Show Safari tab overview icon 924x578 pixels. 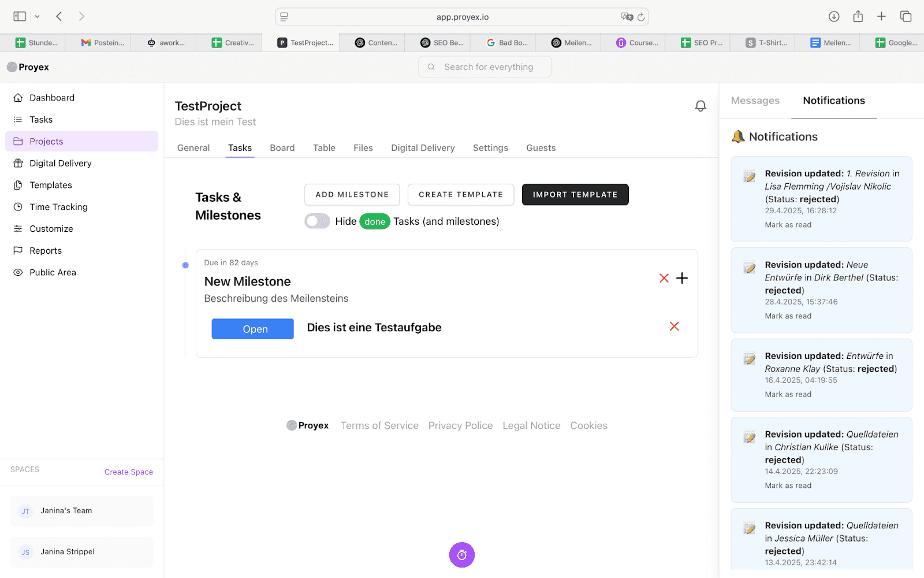pyautogui.click(x=906, y=16)
